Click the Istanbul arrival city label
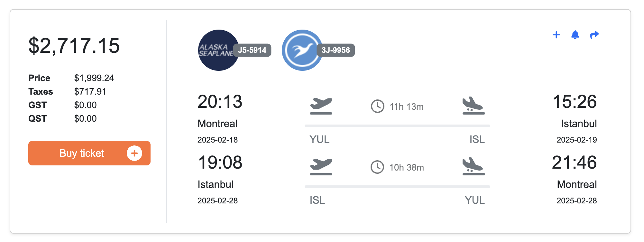Image resolution: width=644 pixels, height=242 pixels. (579, 124)
